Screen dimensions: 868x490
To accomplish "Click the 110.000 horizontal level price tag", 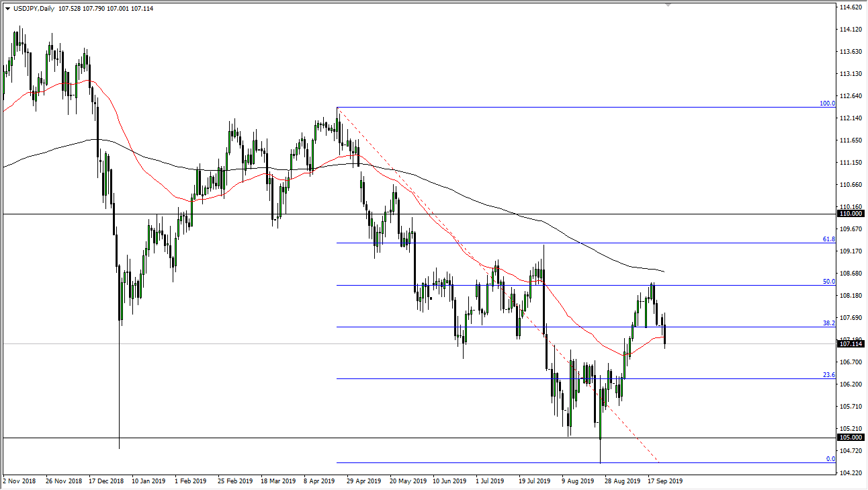I will [x=851, y=214].
